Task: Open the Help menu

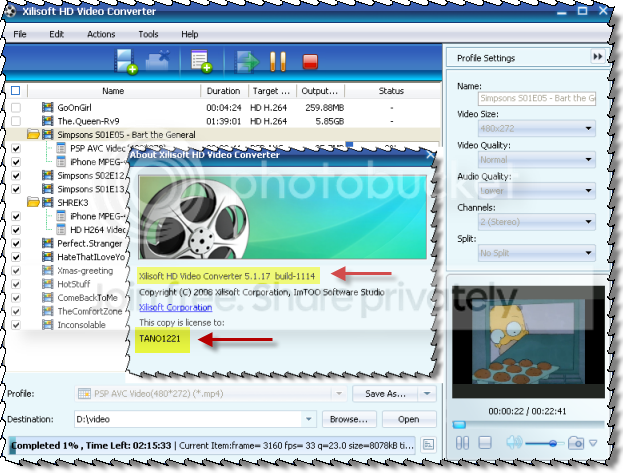Action: pos(190,34)
